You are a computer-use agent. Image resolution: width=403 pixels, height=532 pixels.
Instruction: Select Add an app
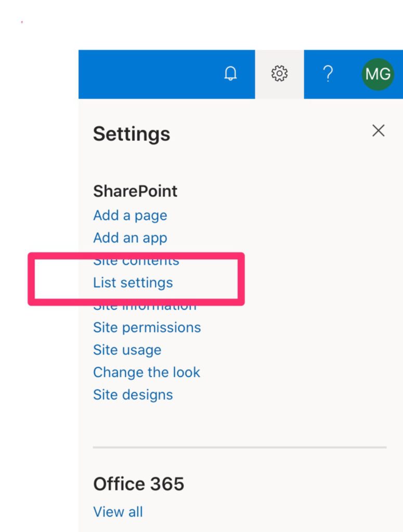[x=130, y=237]
